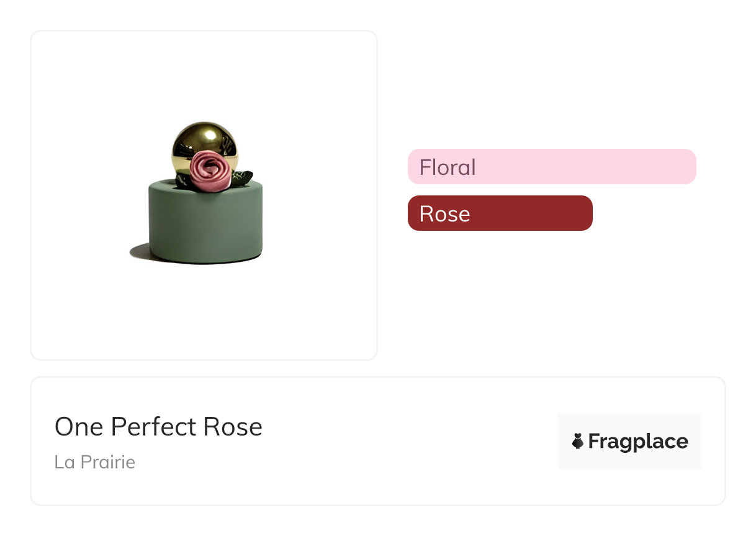Click the Fragplace wordmark text
This screenshot has height=536, width=756.
[x=637, y=441]
